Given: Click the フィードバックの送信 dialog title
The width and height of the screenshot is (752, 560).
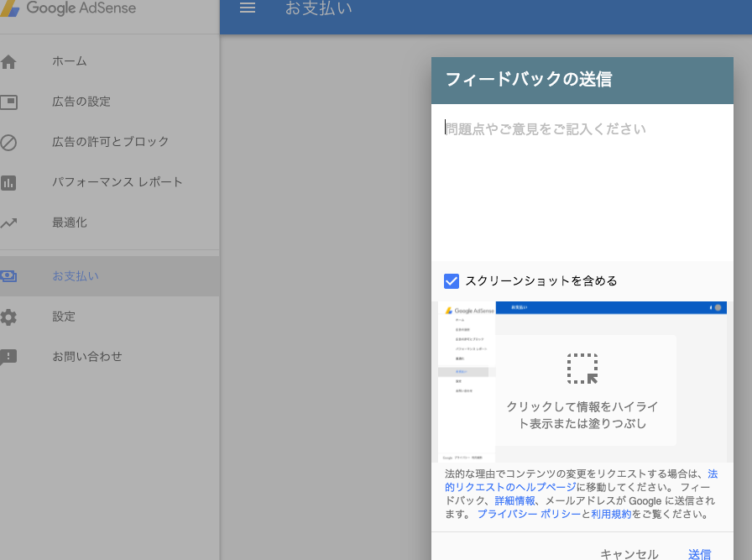Looking at the screenshot, I should (529, 79).
